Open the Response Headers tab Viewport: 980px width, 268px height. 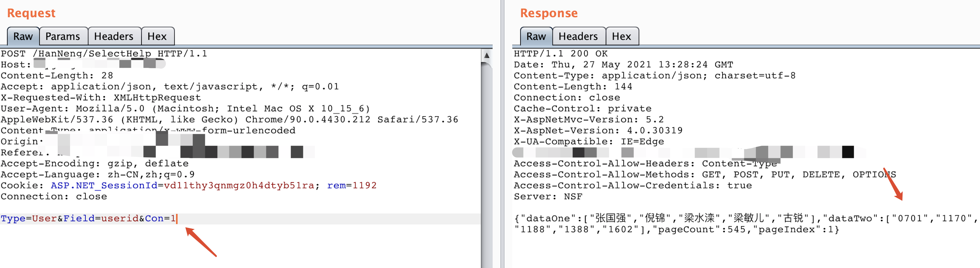(x=578, y=36)
